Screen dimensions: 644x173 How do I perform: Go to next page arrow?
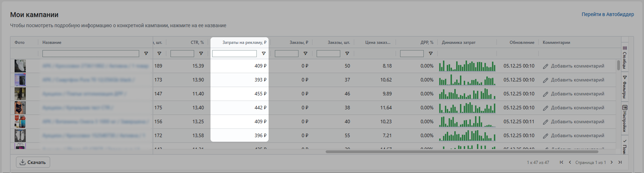(611, 162)
